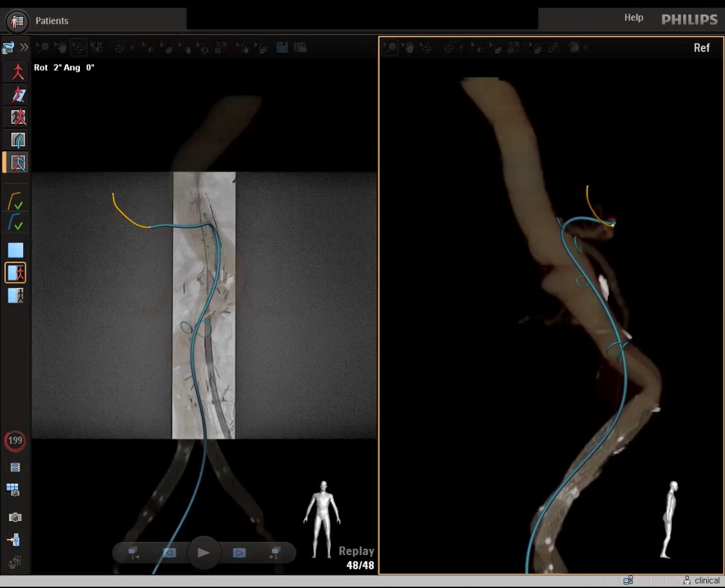Select the zoom tool in left viewport
725x588 pixels.
pos(43,47)
